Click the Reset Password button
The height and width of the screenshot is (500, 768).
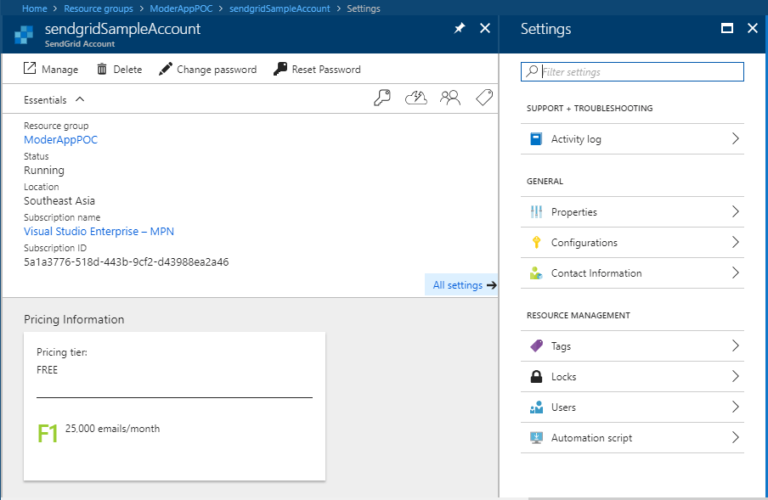[317, 69]
